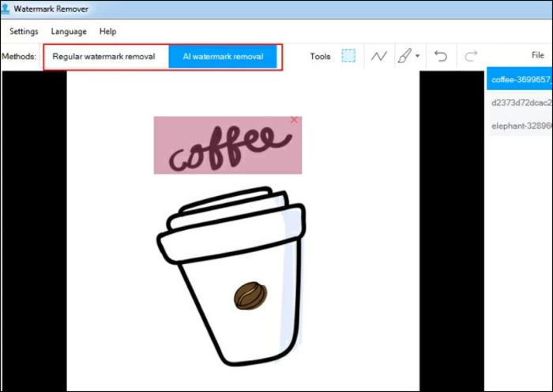Select the polyline selection tool
Screen dimensions: 553x392
(378, 56)
